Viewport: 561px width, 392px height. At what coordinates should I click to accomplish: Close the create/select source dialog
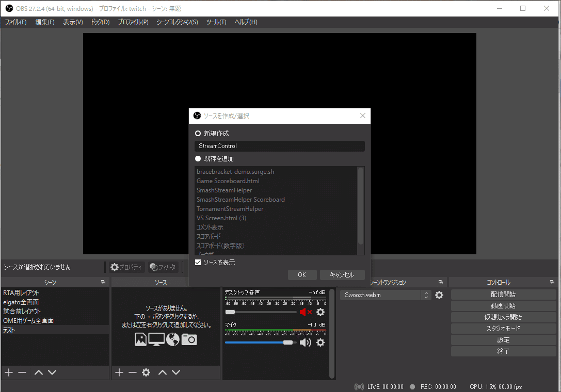click(363, 116)
